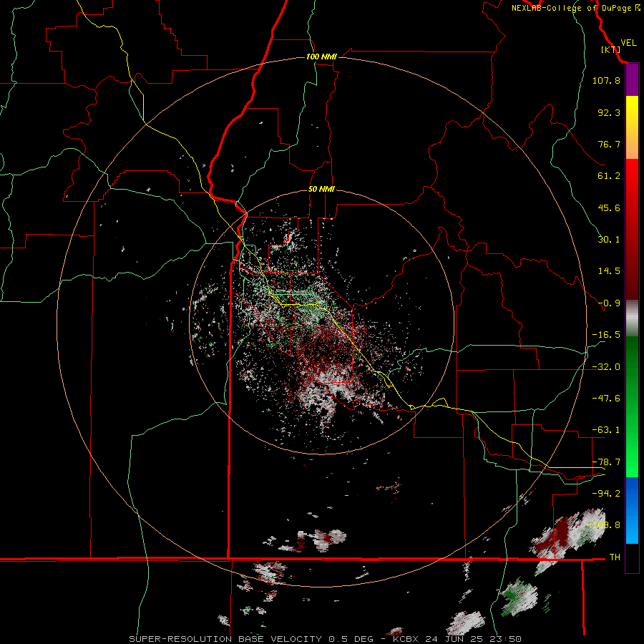Click the -0.9 scale value

(609, 303)
